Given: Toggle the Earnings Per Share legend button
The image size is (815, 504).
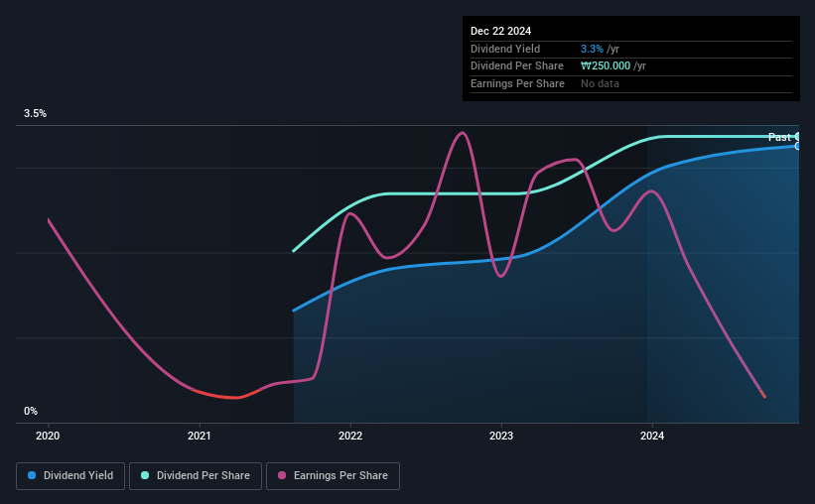Looking at the screenshot, I should click(333, 476).
